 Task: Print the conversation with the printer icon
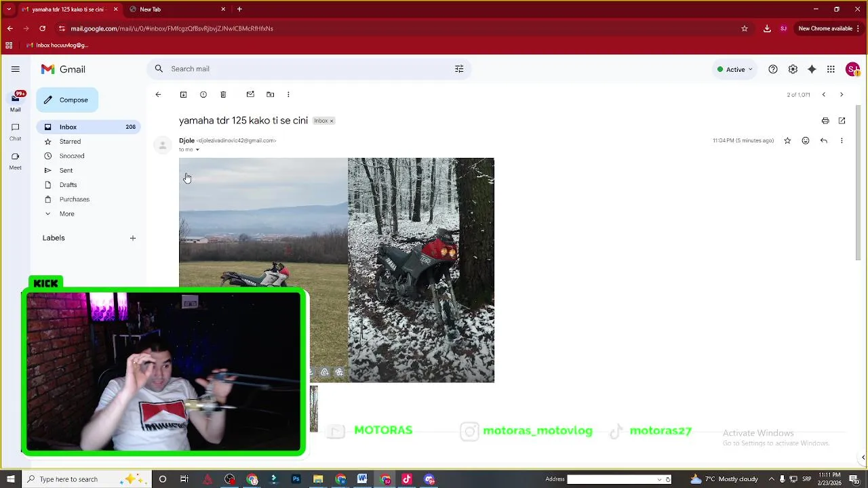coord(825,121)
